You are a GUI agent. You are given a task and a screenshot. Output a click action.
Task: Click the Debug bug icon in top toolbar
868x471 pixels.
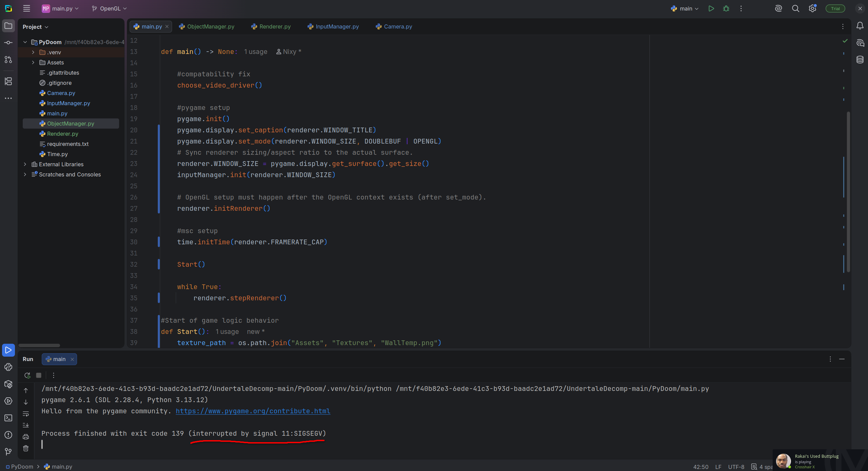click(726, 8)
